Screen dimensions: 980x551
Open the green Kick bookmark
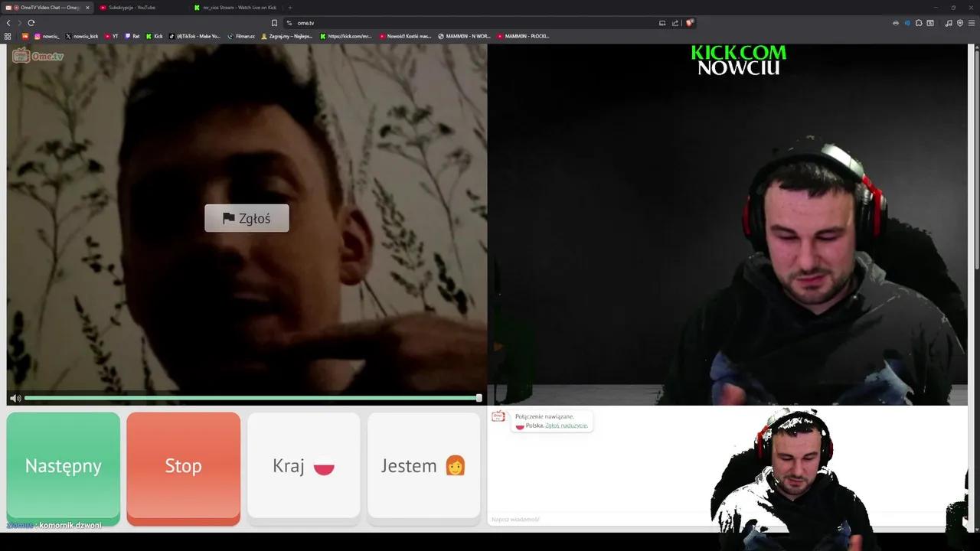pos(155,36)
